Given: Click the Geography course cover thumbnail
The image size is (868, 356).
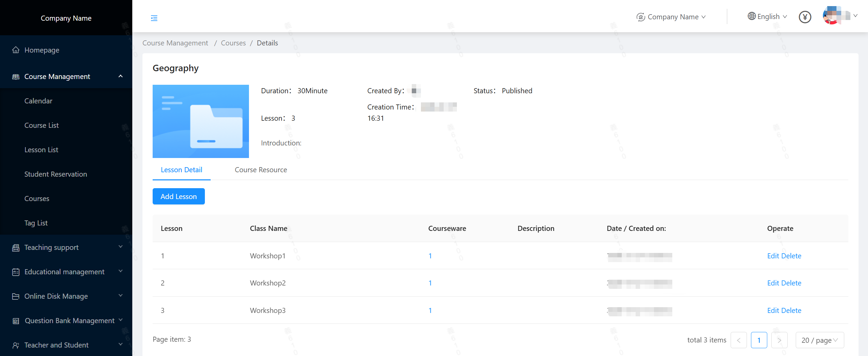Looking at the screenshot, I should click(x=200, y=121).
